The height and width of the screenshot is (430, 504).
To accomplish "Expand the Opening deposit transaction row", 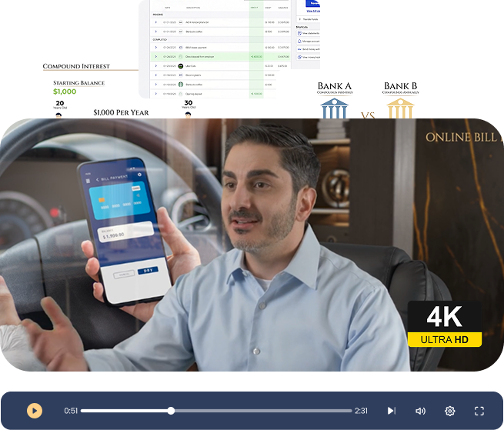I will tap(156, 94).
